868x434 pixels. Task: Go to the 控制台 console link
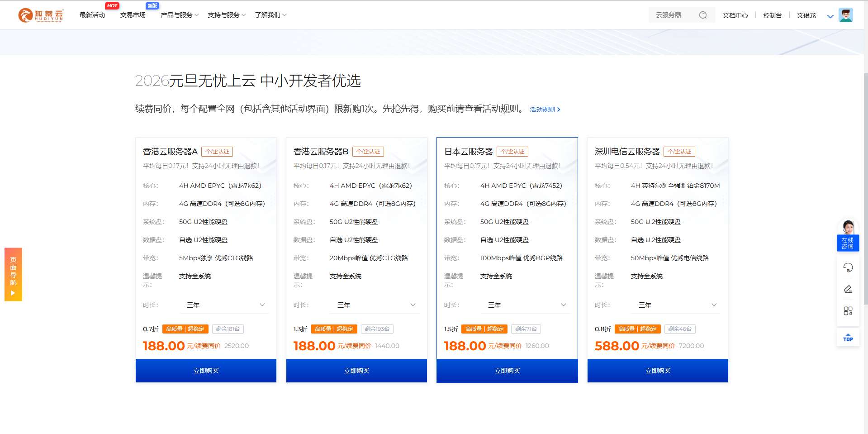pos(772,15)
